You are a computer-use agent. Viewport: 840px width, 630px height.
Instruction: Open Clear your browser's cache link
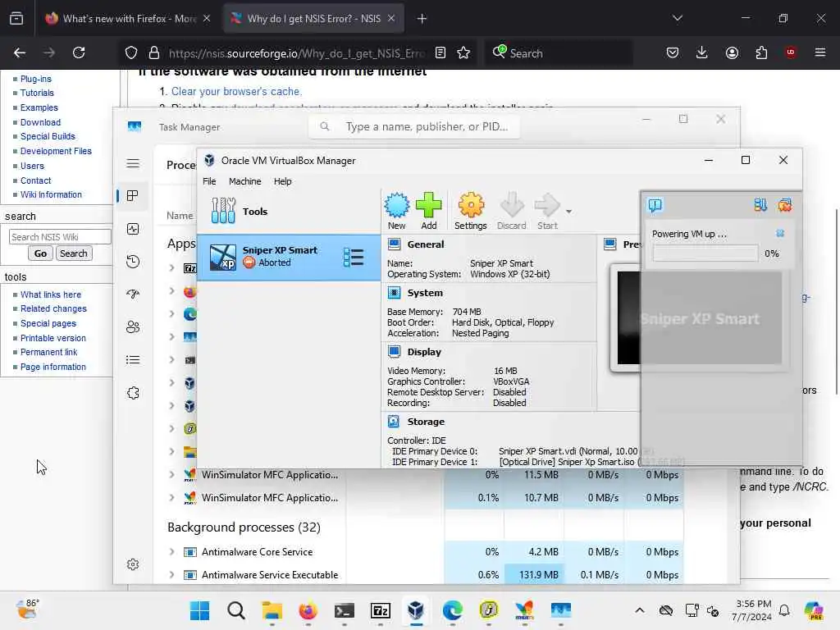tap(236, 92)
